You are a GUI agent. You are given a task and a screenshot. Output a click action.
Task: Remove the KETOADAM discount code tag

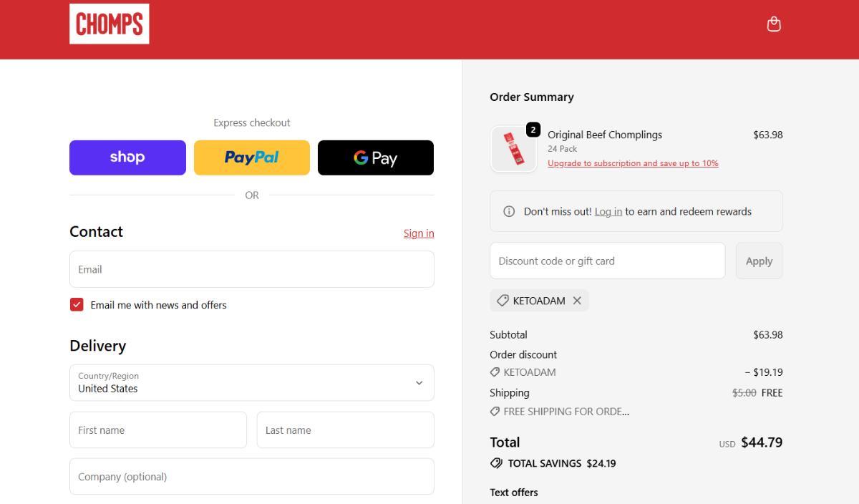pyautogui.click(x=577, y=301)
